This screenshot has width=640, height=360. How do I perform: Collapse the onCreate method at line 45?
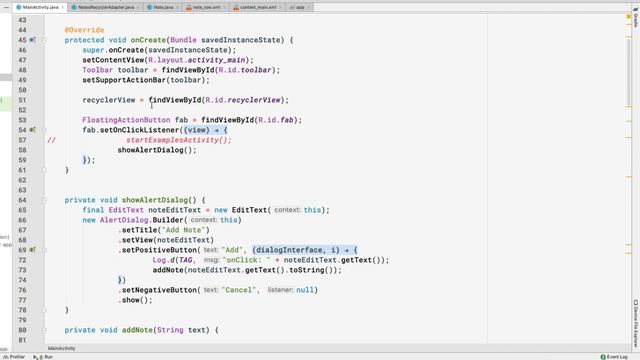(x=44, y=40)
